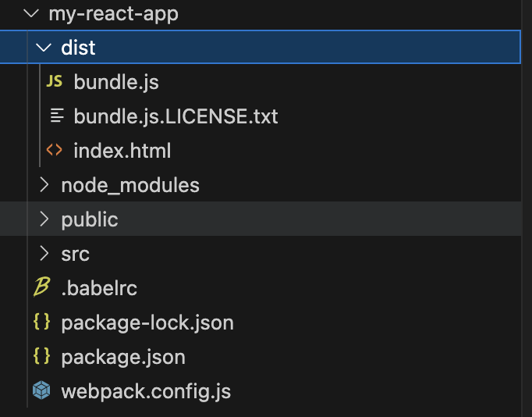Open the package.json file
The width and height of the screenshot is (532, 417).
click(x=123, y=357)
